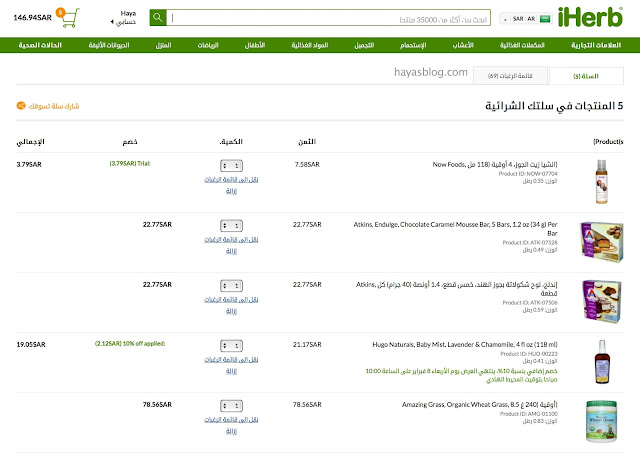Click the green search magnifier button
The height and width of the screenshot is (453, 640).
pos(158,18)
